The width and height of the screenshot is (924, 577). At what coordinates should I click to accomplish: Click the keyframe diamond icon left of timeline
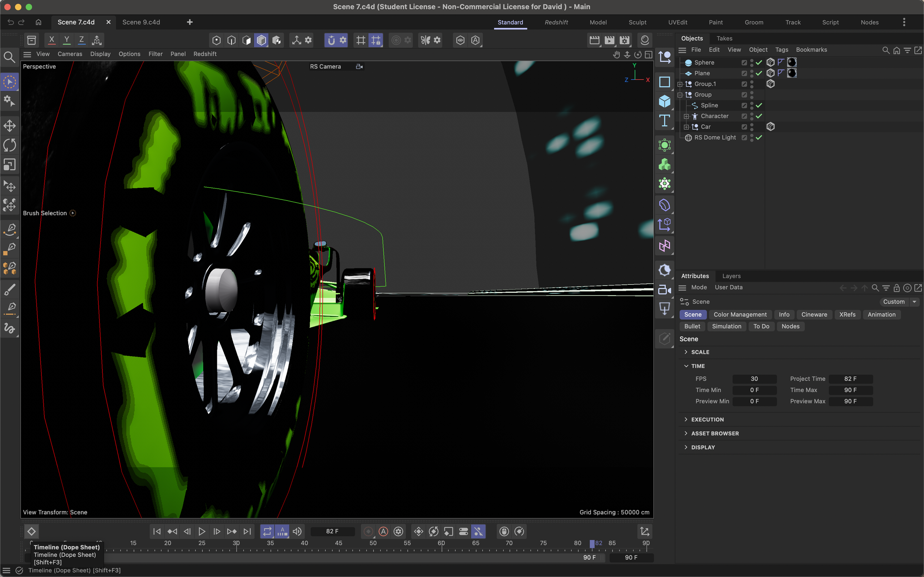(x=31, y=531)
